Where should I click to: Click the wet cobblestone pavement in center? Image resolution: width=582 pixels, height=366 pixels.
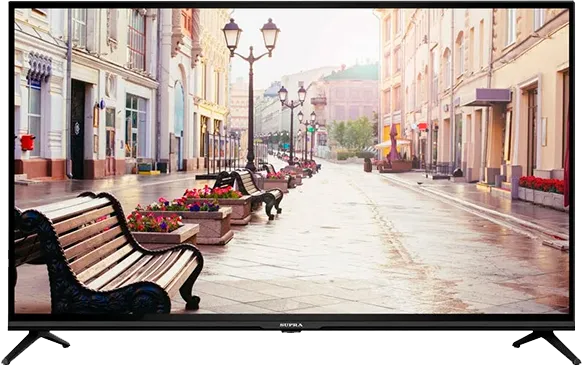coord(353,241)
